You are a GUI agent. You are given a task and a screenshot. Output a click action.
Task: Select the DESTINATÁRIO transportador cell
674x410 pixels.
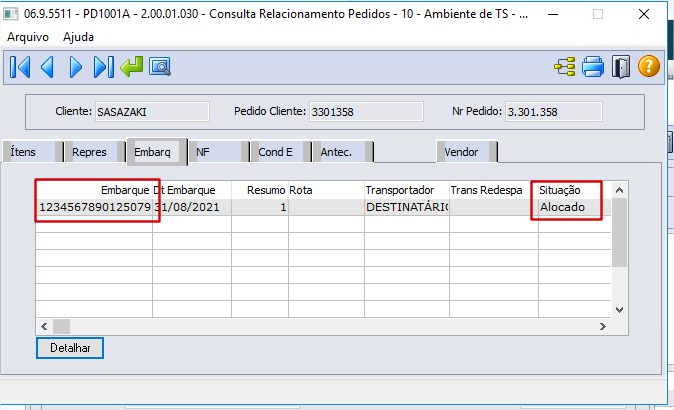coord(407,207)
